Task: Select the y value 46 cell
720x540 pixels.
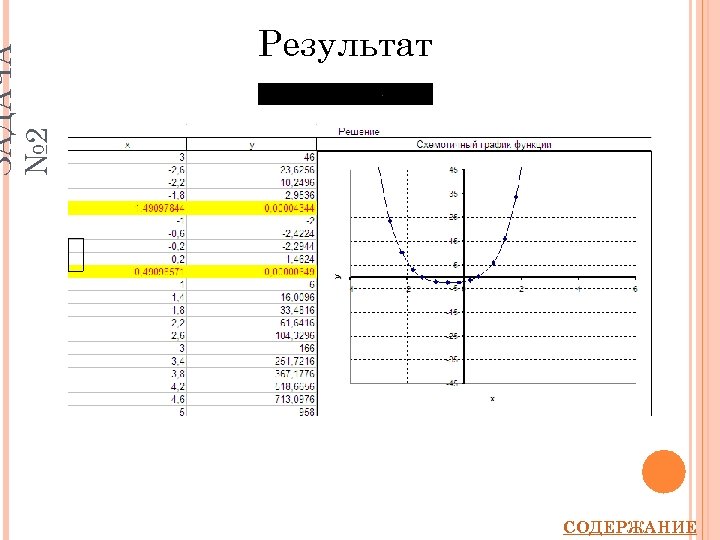Action: pos(252,157)
